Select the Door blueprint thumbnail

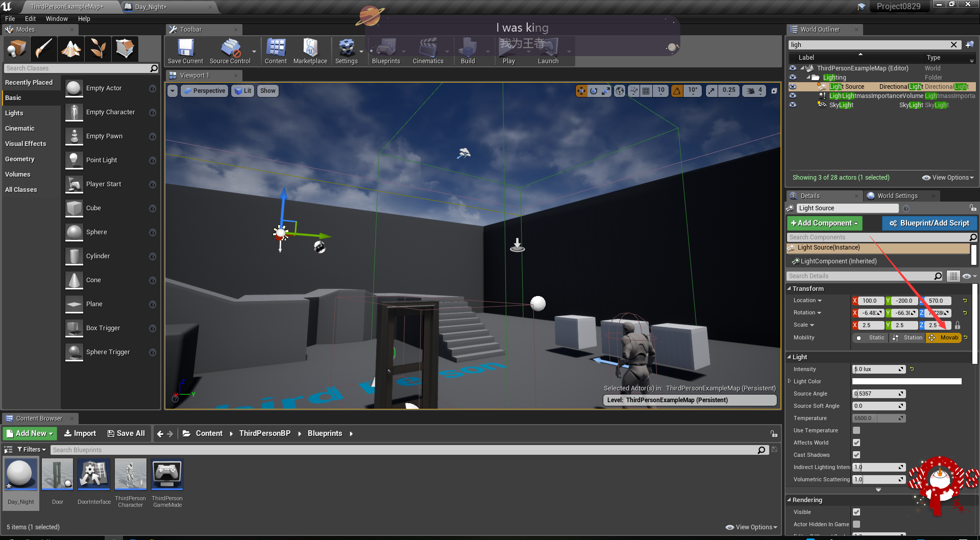tap(57, 474)
